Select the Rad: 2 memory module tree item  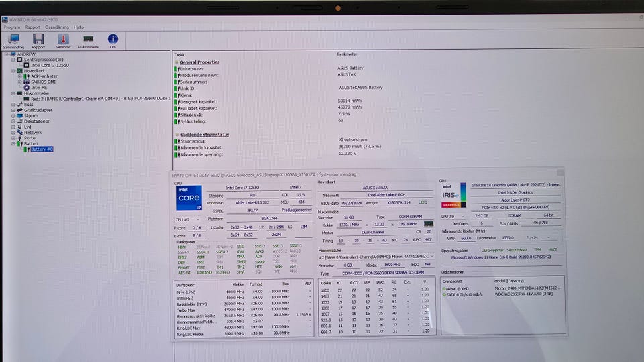(x=100, y=99)
